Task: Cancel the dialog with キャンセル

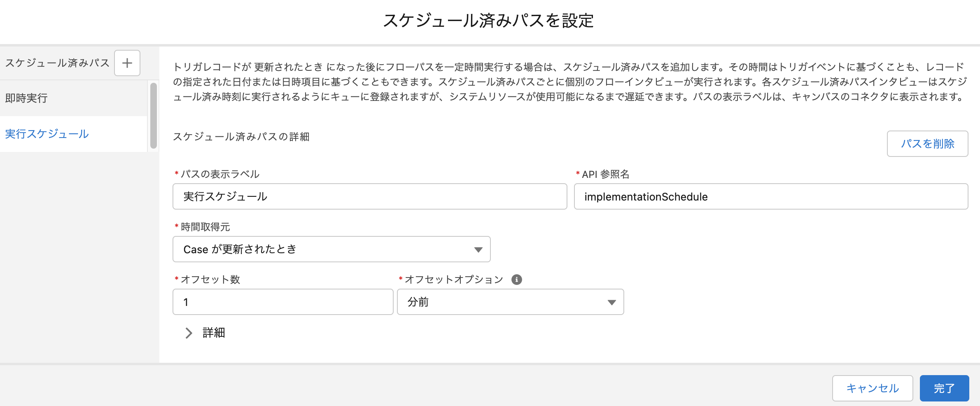Action: coord(873,387)
